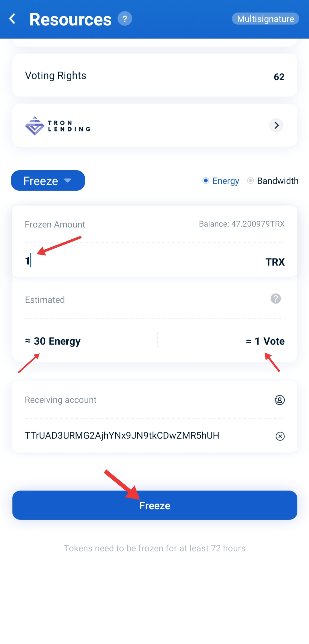
Task: Open Tron Lending chevron arrow
Action: (276, 125)
